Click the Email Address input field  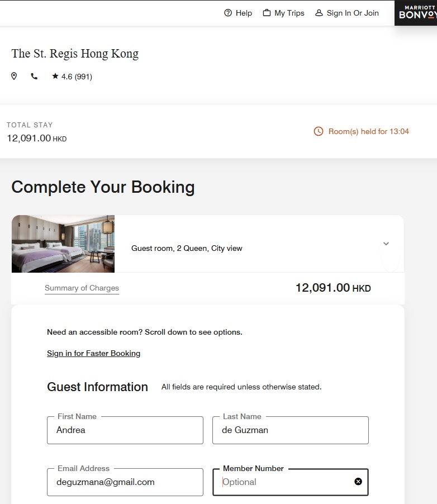(x=125, y=482)
